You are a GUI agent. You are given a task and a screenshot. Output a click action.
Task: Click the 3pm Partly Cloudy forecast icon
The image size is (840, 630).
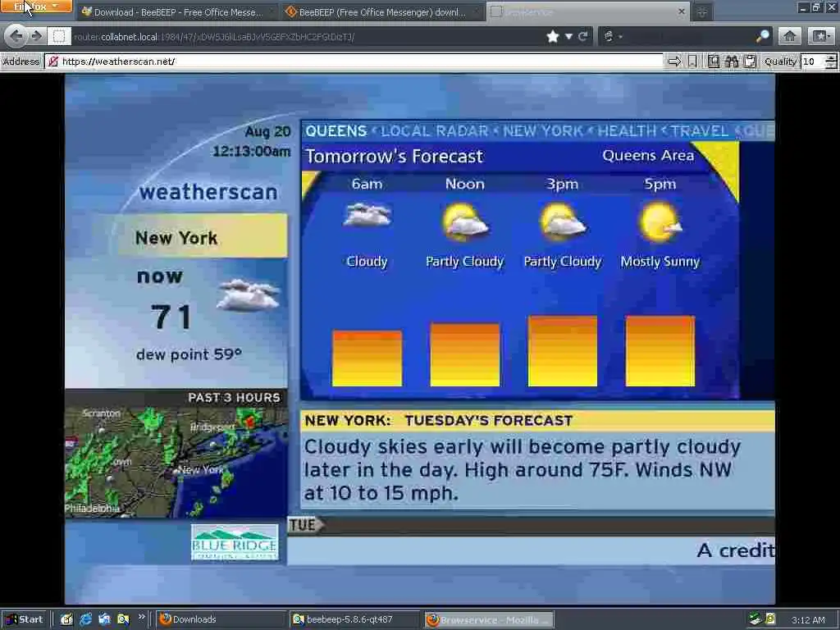click(x=563, y=221)
